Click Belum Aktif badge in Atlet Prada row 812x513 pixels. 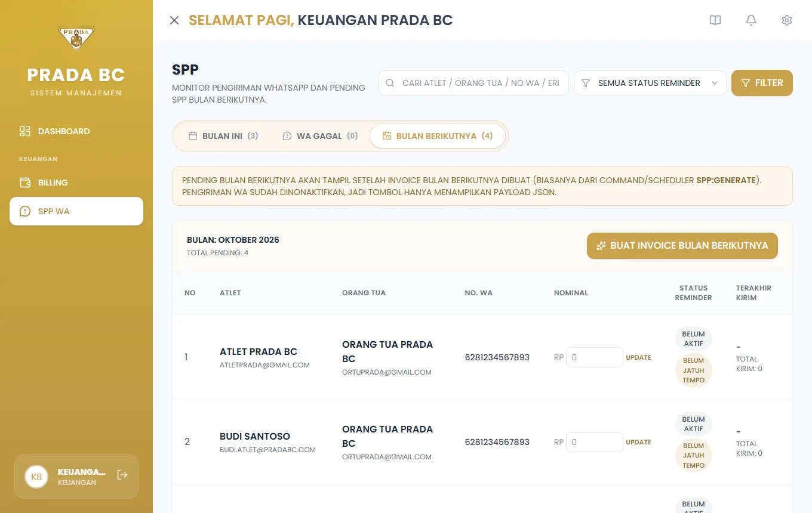coord(693,339)
